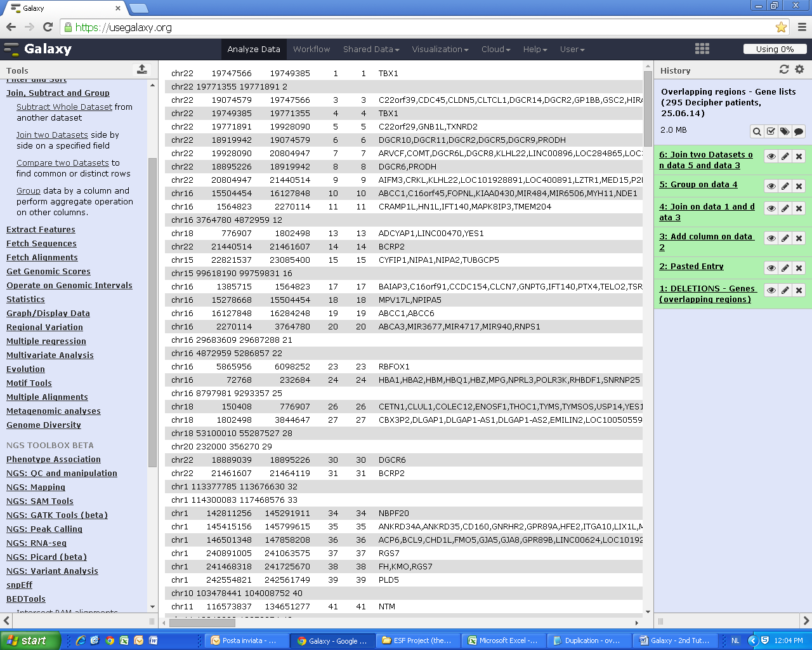This screenshot has height=650, width=812.
Task: Toggle multi-select checkbox for history datasets
Action: point(771,131)
